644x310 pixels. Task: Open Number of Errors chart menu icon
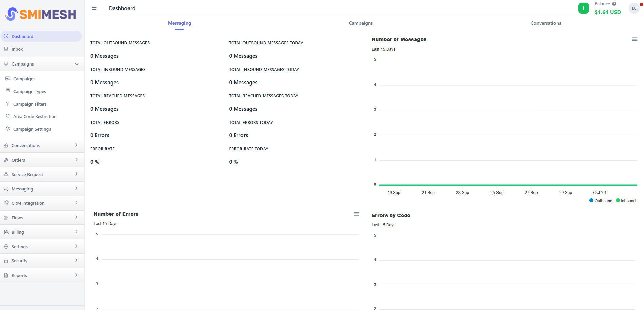point(356,214)
